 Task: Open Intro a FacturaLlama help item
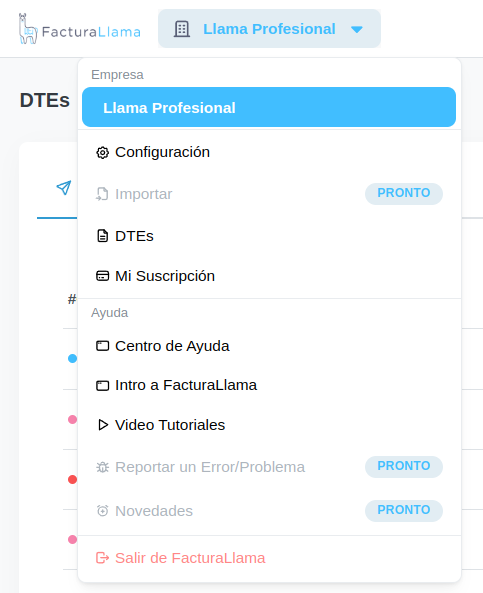[x=269, y=385]
